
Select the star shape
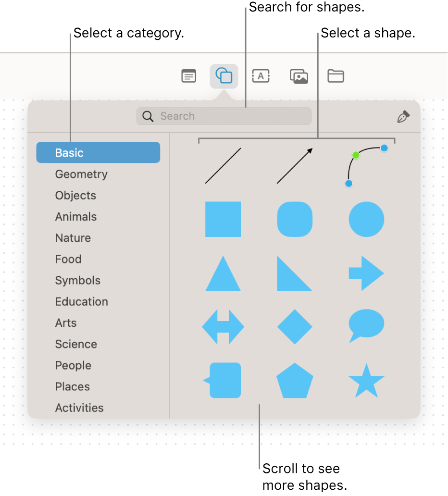pos(366,379)
